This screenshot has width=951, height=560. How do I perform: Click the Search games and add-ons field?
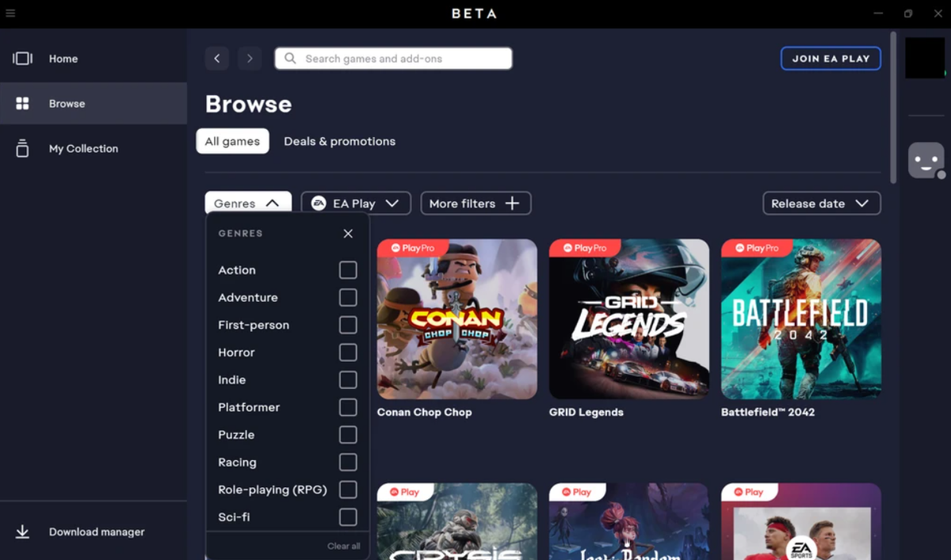tap(393, 59)
